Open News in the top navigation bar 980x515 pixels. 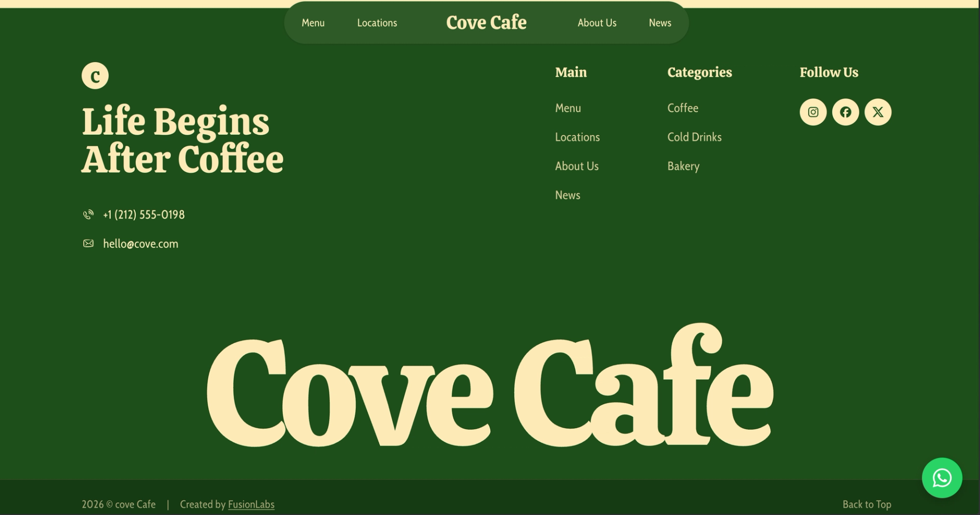pos(660,22)
